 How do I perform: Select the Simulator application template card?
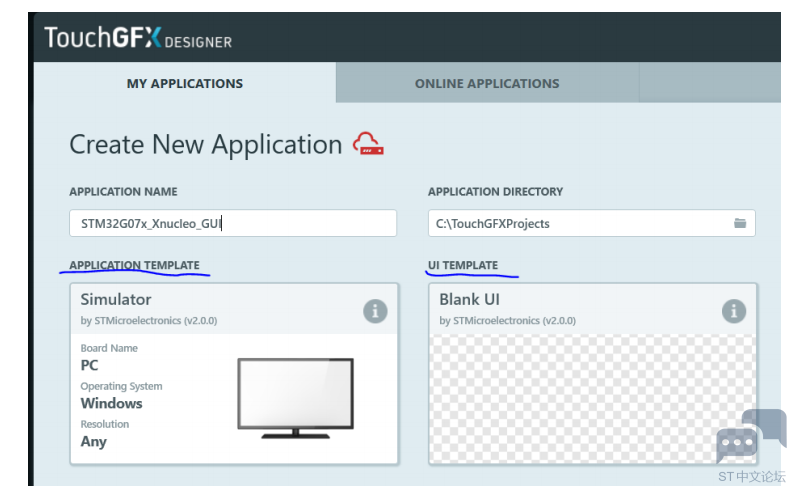234,374
